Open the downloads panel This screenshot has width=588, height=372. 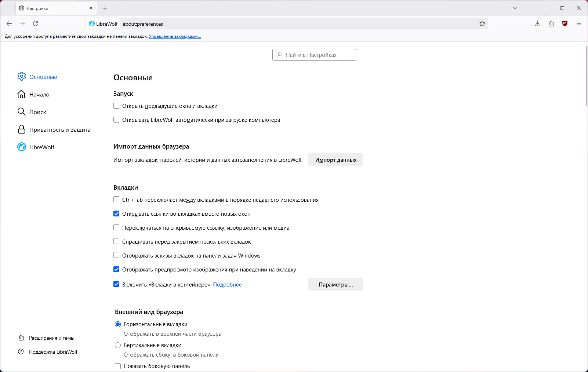click(x=538, y=23)
